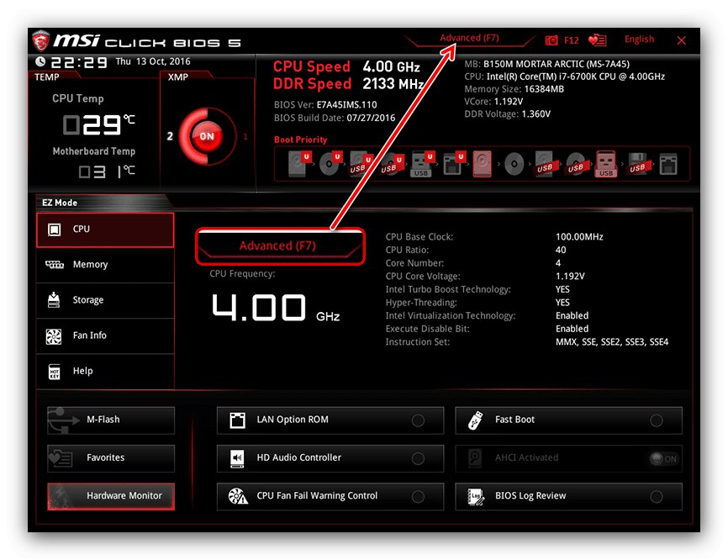This screenshot has width=728, height=560.
Task: Click the Memory Size 16384MB line
Action: click(x=514, y=89)
